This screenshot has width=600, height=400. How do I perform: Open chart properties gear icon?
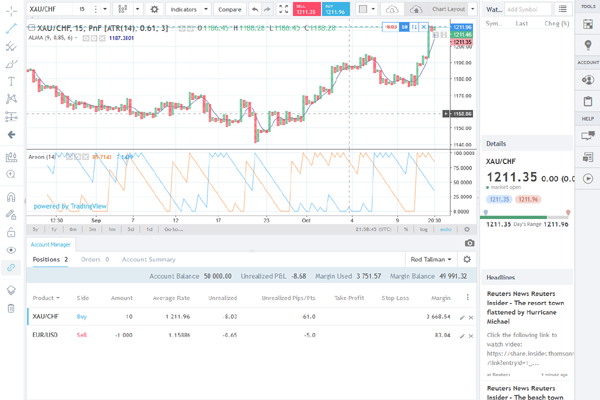154,9
